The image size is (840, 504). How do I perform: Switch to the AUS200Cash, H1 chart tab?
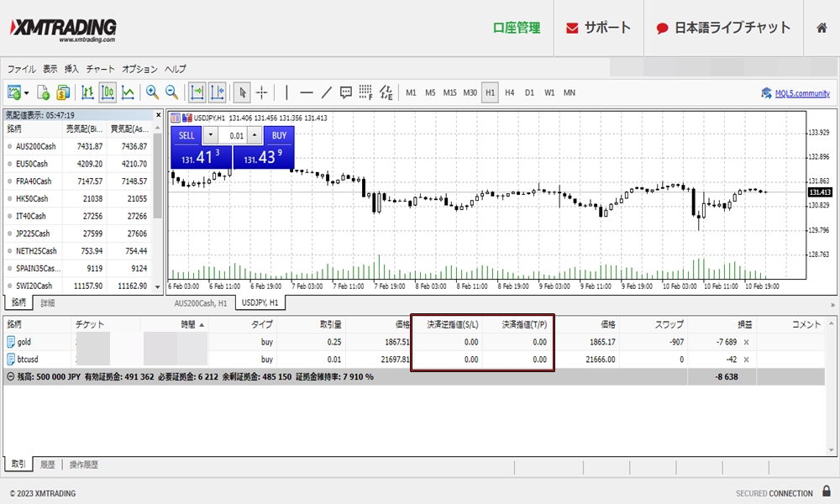click(x=200, y=302)
